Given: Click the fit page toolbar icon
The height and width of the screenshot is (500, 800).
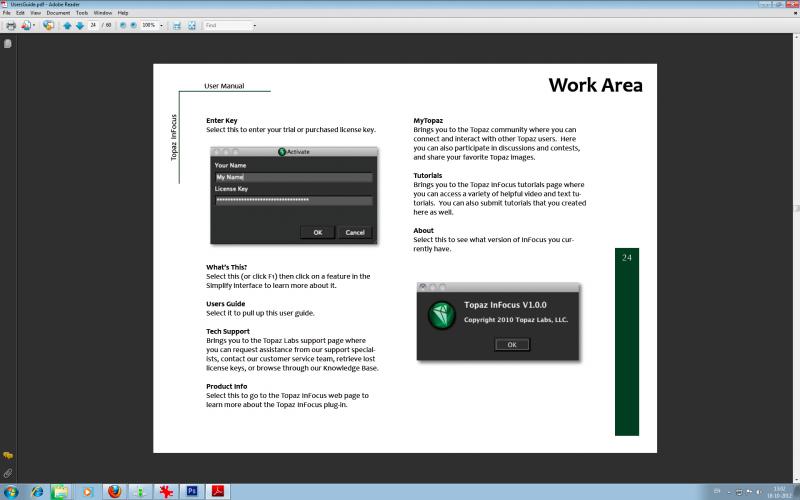Looking at the screenshot, I should point(192,26).
